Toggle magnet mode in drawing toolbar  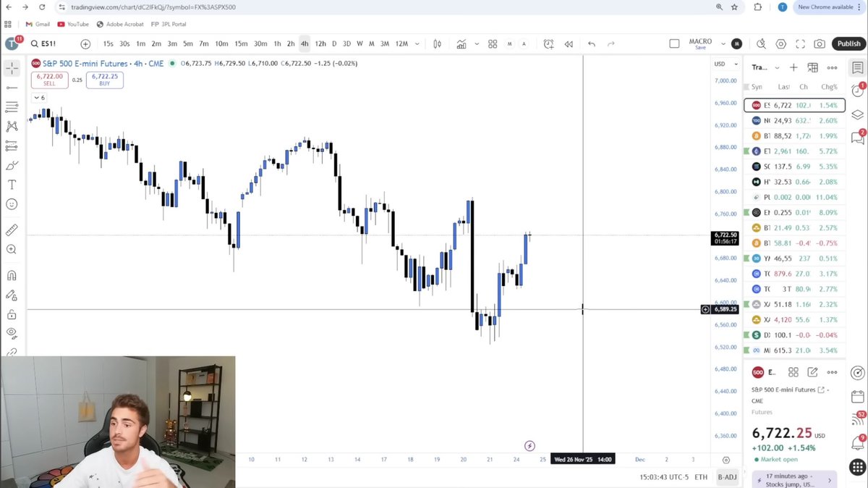pos(12,275)
